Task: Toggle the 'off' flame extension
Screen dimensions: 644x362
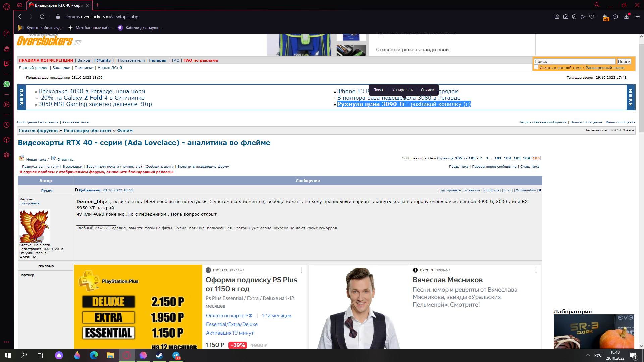Action: coord(605,17)
